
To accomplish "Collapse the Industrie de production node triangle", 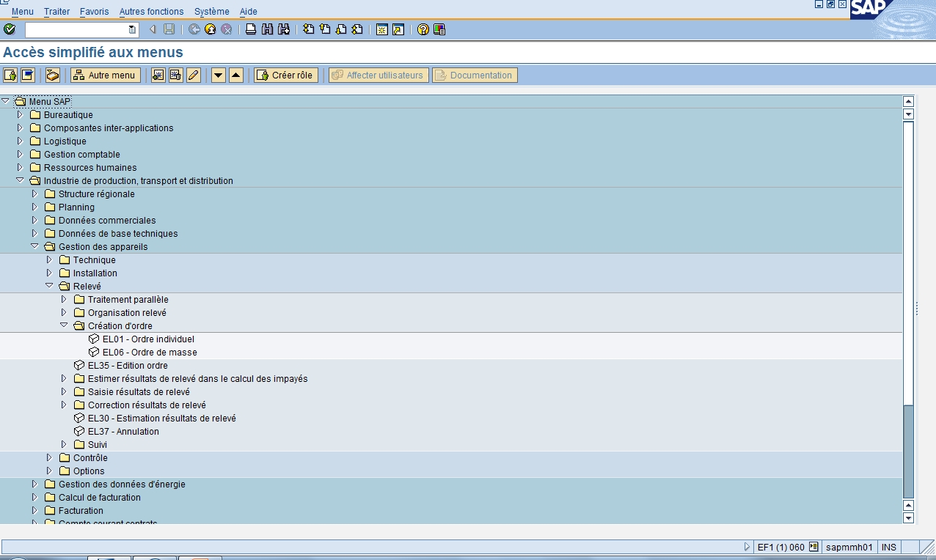I will tap(20, 180).
